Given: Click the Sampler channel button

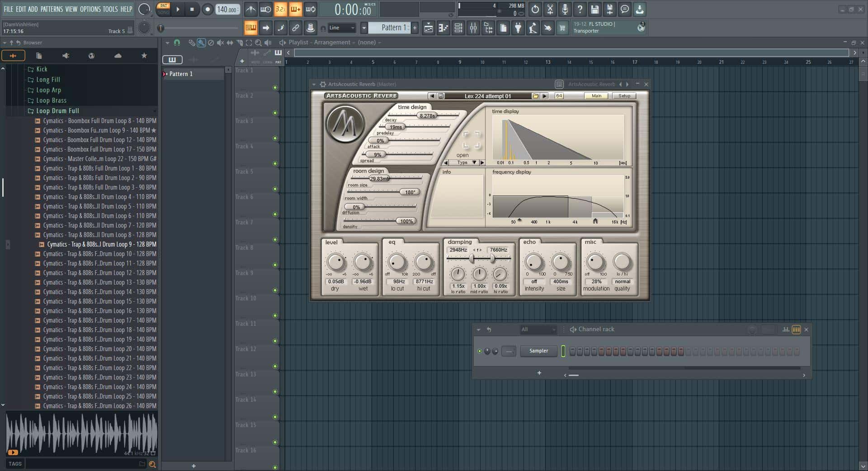Looking at the screenshot, I should point(538,351).
